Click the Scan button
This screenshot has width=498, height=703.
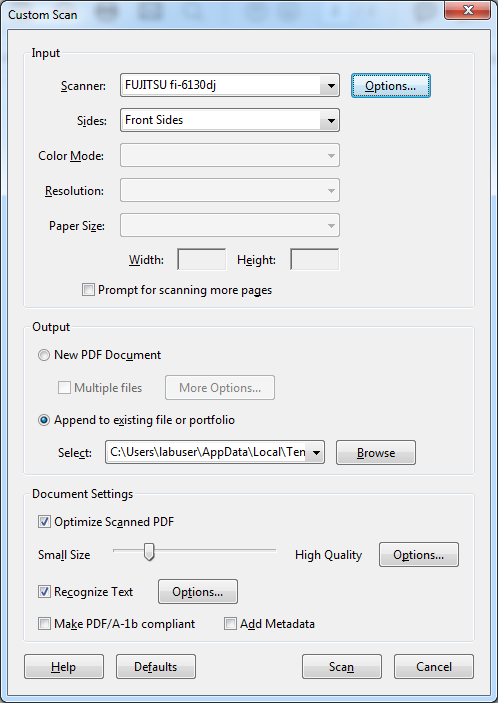[342, 667]
